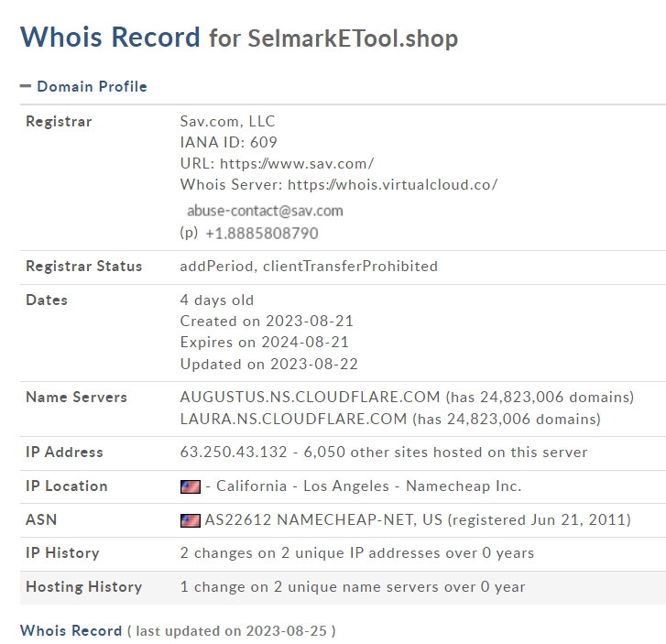Click the whois.virtualcloud.co server URL
The width and height of the screenshot is (666, 644).
pos(392,185)
